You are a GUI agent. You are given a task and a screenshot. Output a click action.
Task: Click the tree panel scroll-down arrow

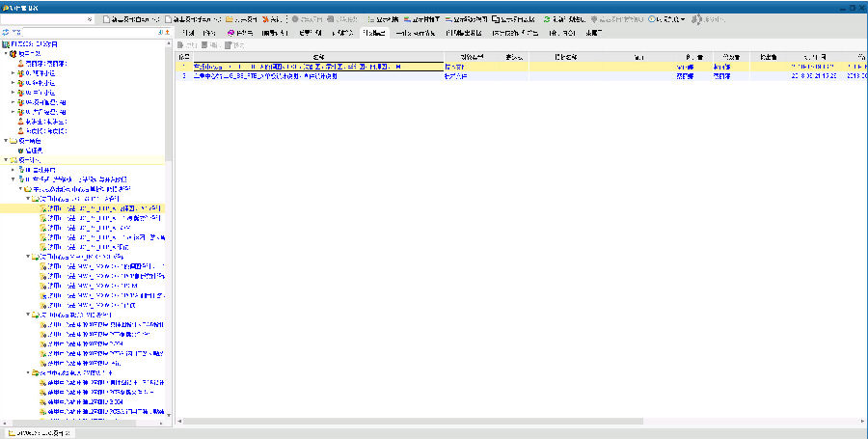tap(169, 415)
